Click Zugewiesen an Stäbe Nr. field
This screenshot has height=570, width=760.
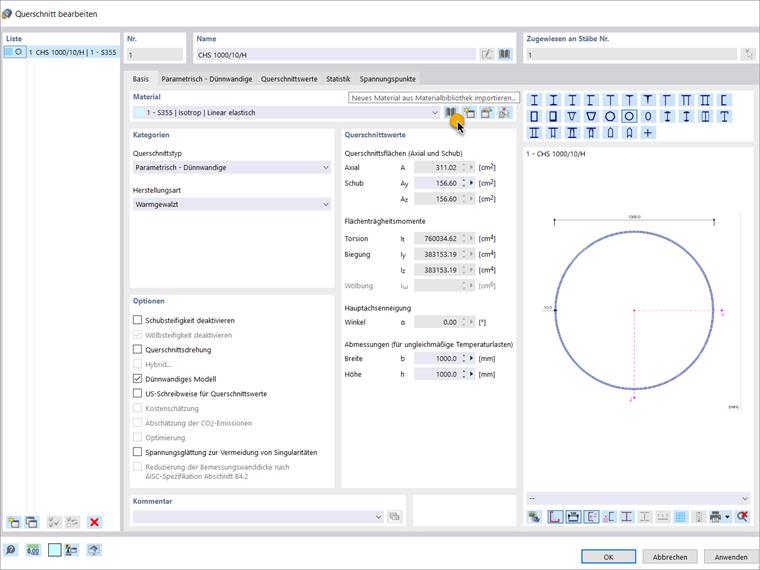coord(632,55)
